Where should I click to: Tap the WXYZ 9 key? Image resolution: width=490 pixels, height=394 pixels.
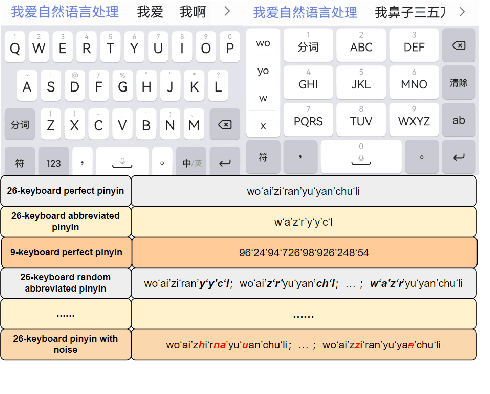(414, 120)
